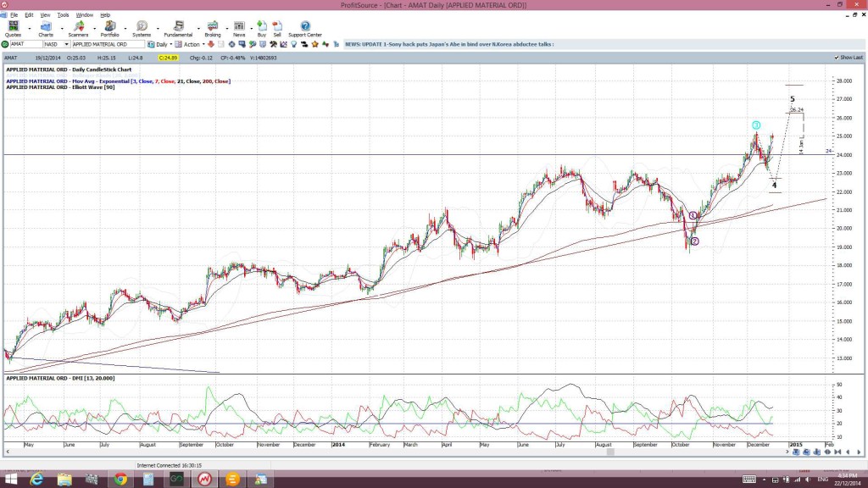
Task: Click the taskbar clock showing 22/12/2014
Action: [x=848, y=480]
